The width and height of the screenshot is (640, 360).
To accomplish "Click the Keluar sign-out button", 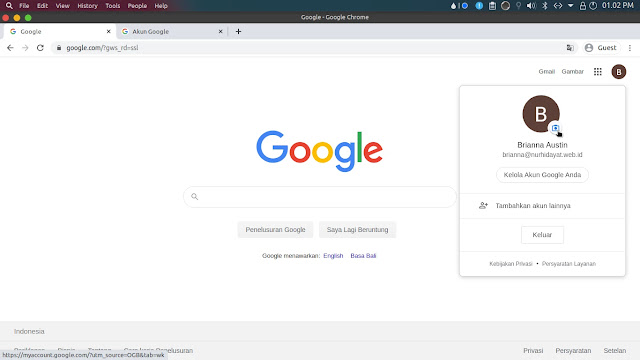I will [x=542, y=235].
